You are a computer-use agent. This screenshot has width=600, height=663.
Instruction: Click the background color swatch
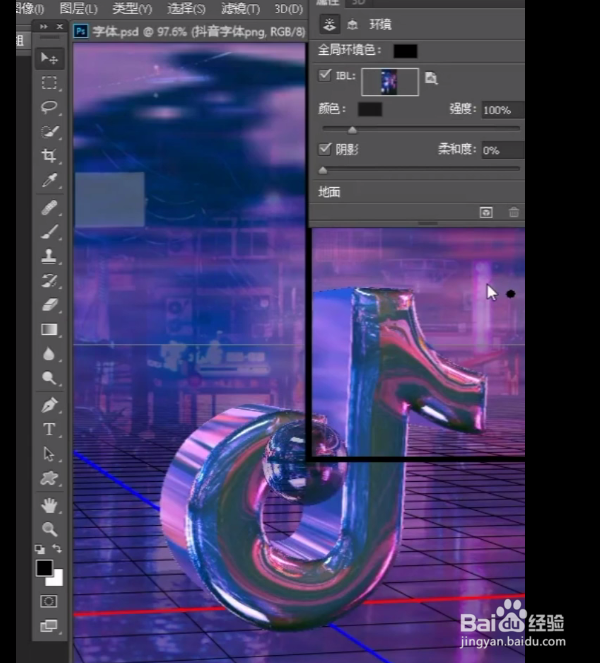click(x=57, y=579)
